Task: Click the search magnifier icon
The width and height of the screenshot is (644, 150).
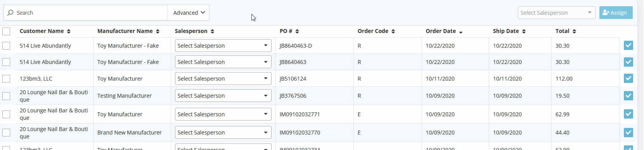Action: (x=10, y=13)
